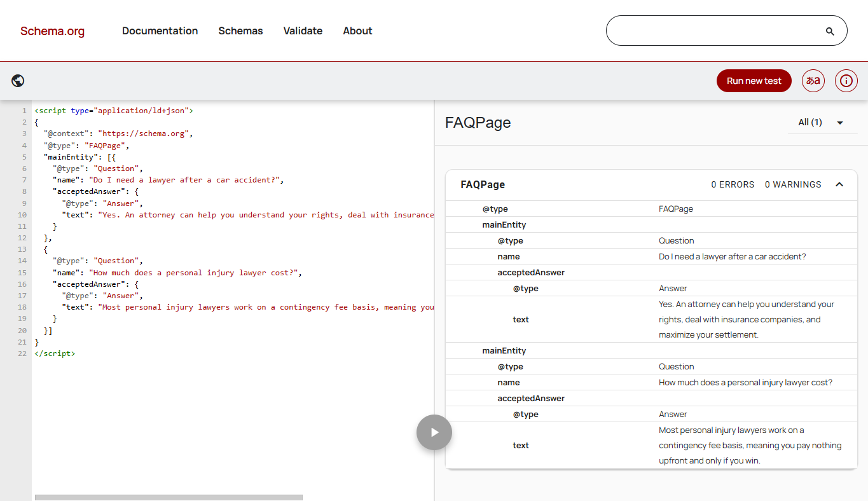Open the About page
The height and width of the screenshot is (501, 868).
tap(357, 31)
